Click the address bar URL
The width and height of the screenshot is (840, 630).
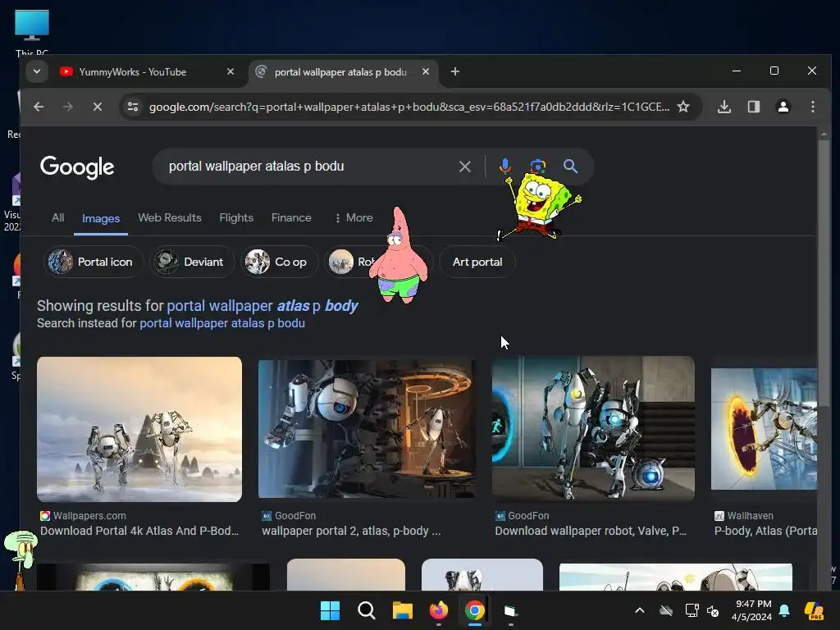[x=409, y=107]
